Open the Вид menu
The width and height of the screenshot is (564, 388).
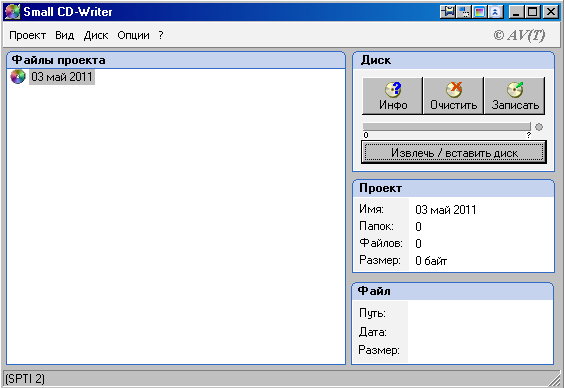point(64,35)
